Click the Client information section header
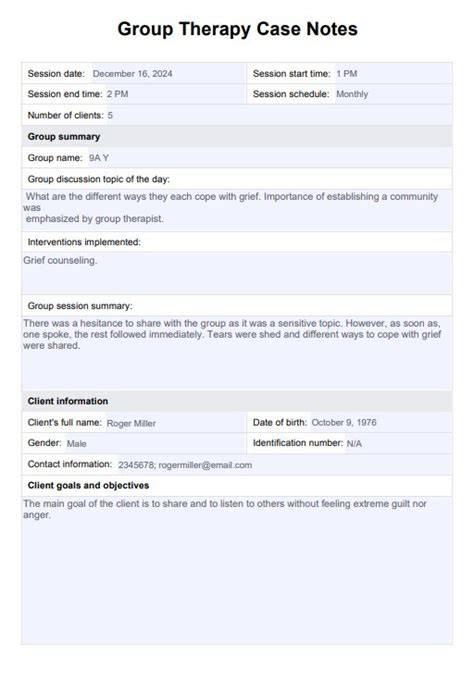474x680 pixels. (x=237, y=401)
